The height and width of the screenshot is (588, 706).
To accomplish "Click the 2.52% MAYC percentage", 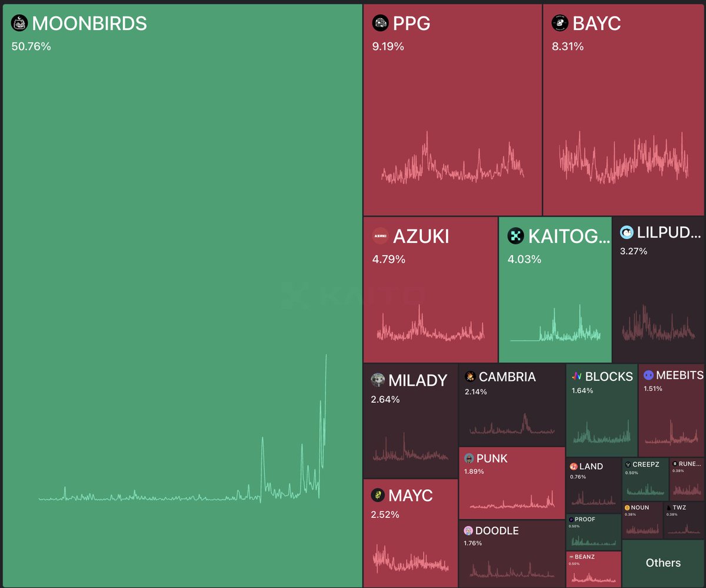I will 385,514.
